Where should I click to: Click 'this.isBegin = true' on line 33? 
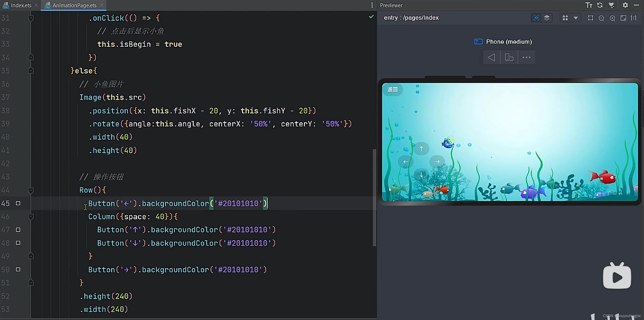140,44
